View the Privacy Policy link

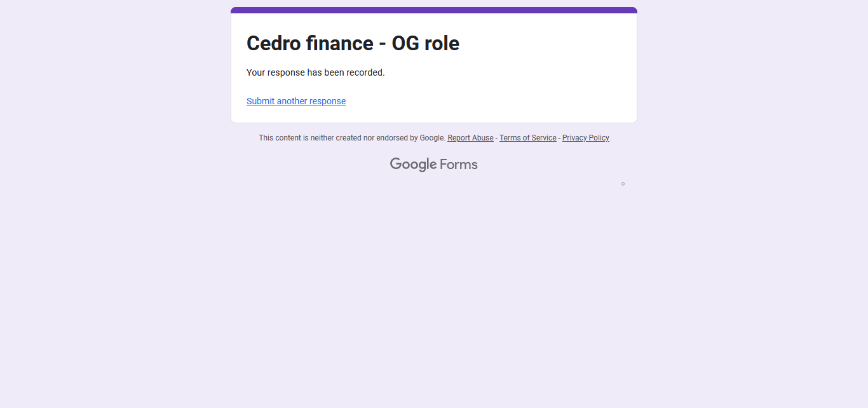click(x=585, y=138)
